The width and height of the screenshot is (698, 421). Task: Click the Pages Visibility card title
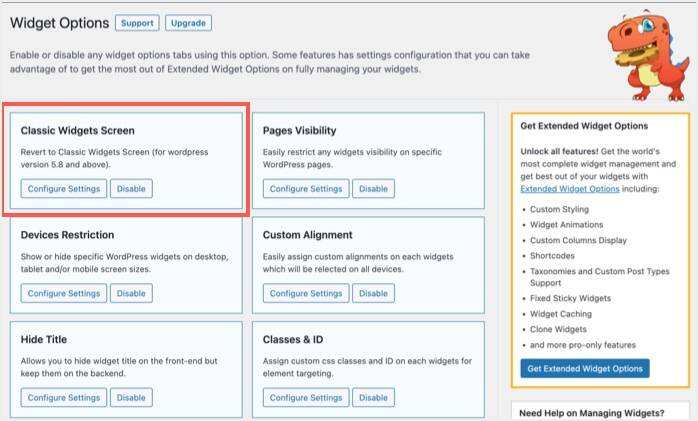pos(300,130)
